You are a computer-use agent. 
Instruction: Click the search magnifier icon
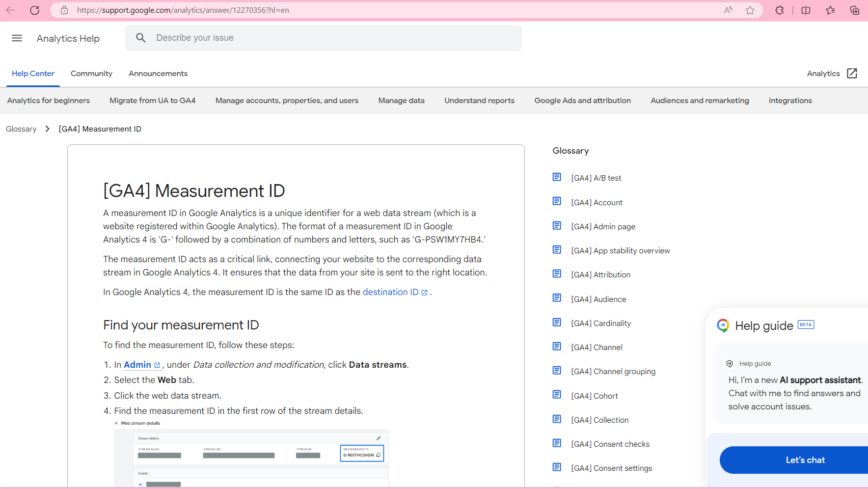tap(140, 37)
